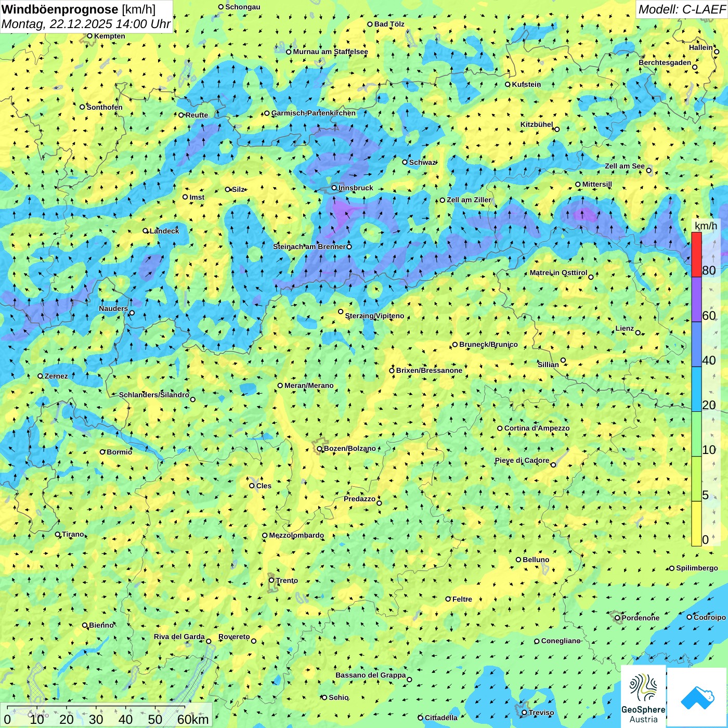Click the Bozen/Bolzano city label
Image resolution: width=728 pixels, height=728 pixels.
349,448
